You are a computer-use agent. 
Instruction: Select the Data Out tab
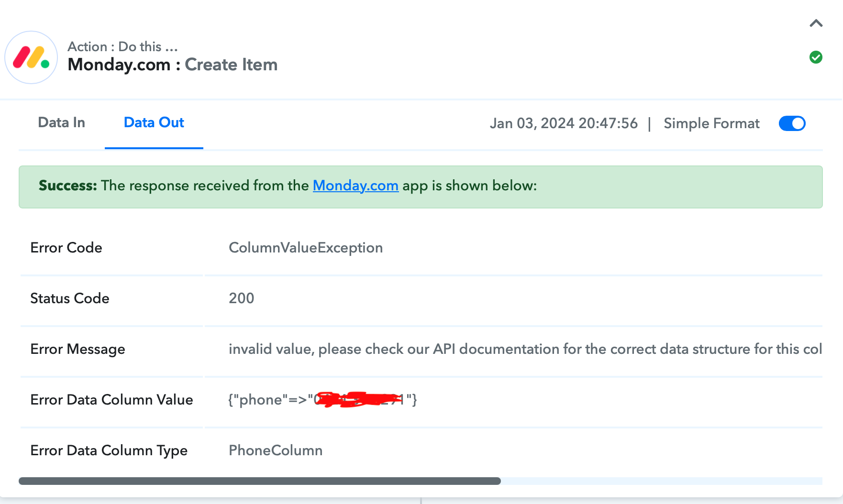[154, 123]
